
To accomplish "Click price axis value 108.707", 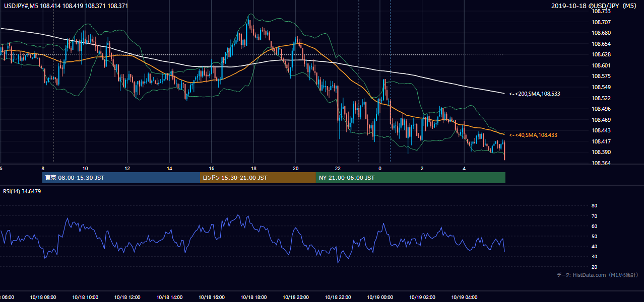I will [x=601, y=22].
